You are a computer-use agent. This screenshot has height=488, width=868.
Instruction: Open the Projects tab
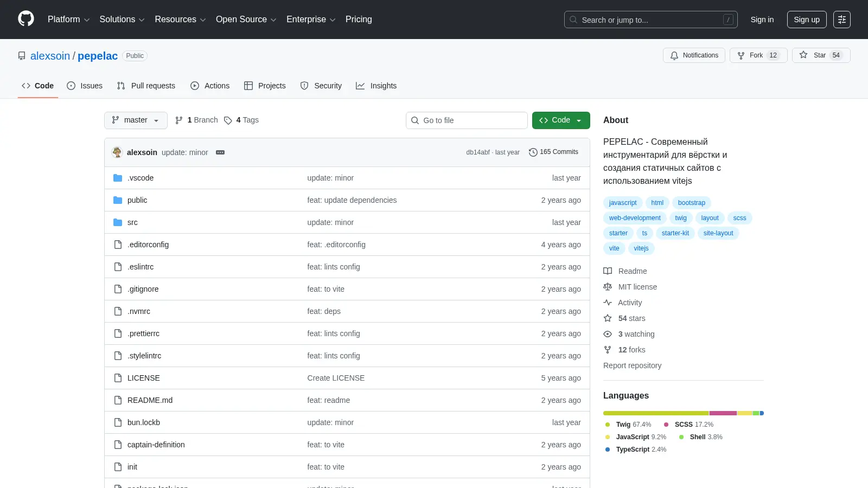265,86
